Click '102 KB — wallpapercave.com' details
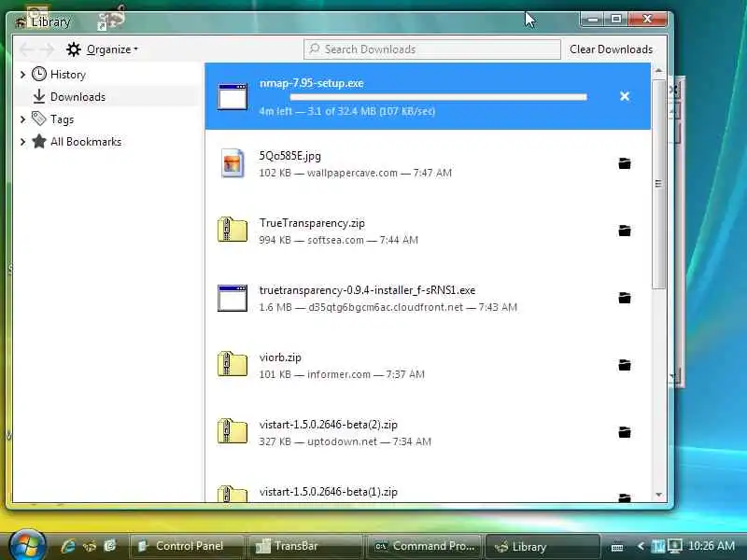Image resolution: width=747 pixels, height=560 pixels. 356,173
